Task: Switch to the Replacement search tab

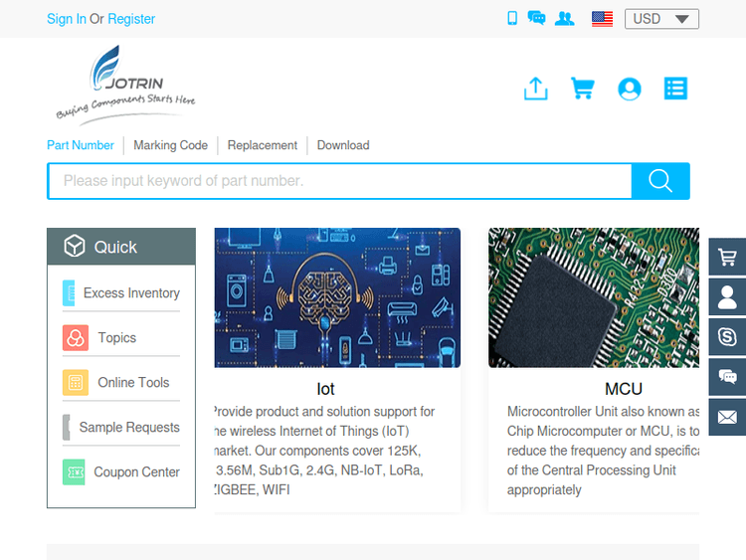Action: click(262, 145)
